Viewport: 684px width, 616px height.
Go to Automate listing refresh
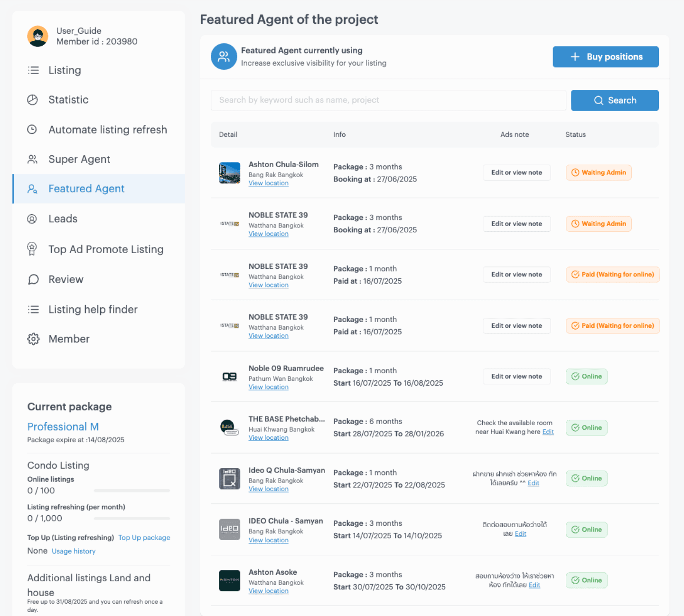point(108,130)
